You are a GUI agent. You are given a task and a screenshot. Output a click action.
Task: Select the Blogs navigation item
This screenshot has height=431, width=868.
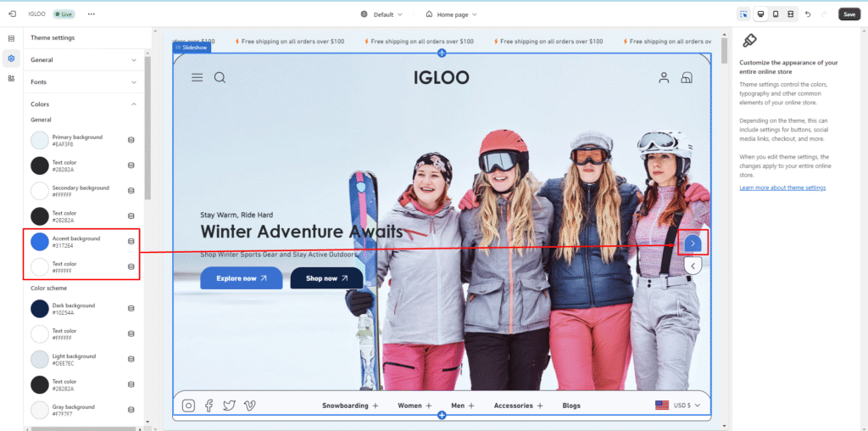(571, 406)
